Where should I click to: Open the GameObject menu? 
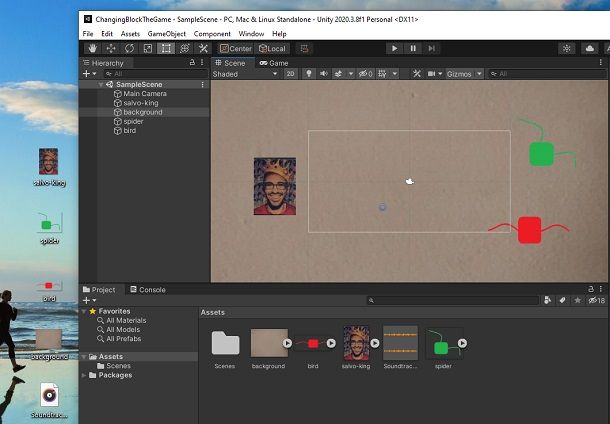click(x=167, y=34)
